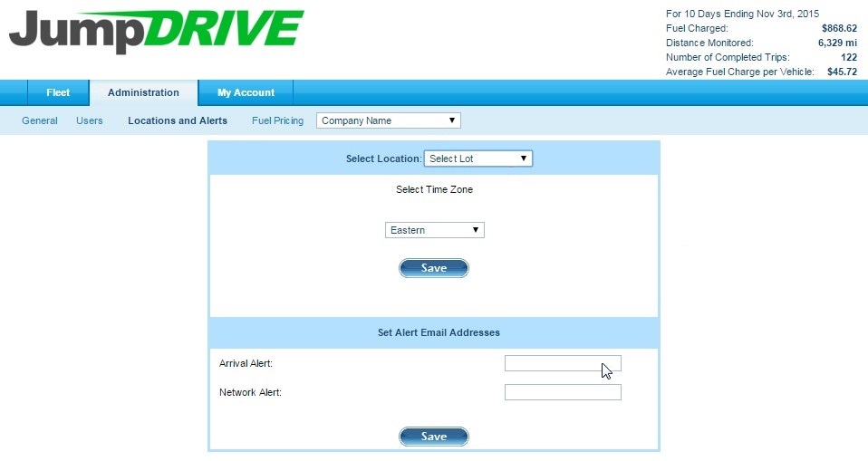
Task: Expand the Eastern time zone dropdown
Action: point(435,230)
